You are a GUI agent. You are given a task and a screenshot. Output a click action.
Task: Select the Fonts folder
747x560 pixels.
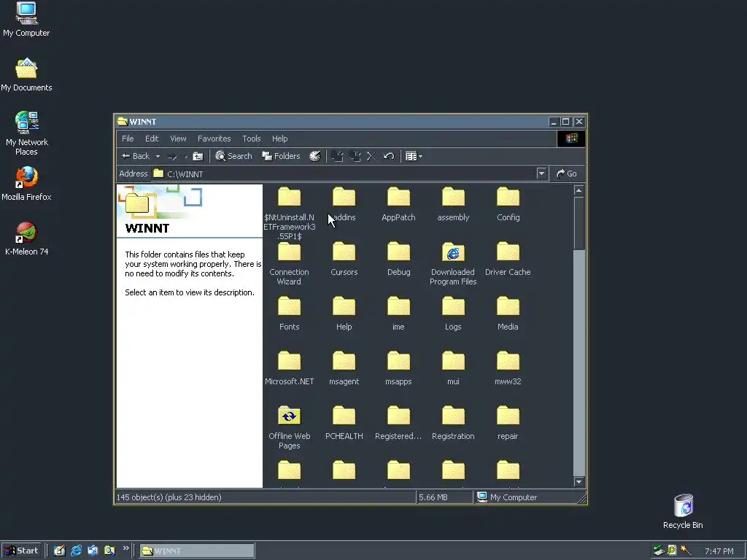pyautogui.click(x=289, y=314)
